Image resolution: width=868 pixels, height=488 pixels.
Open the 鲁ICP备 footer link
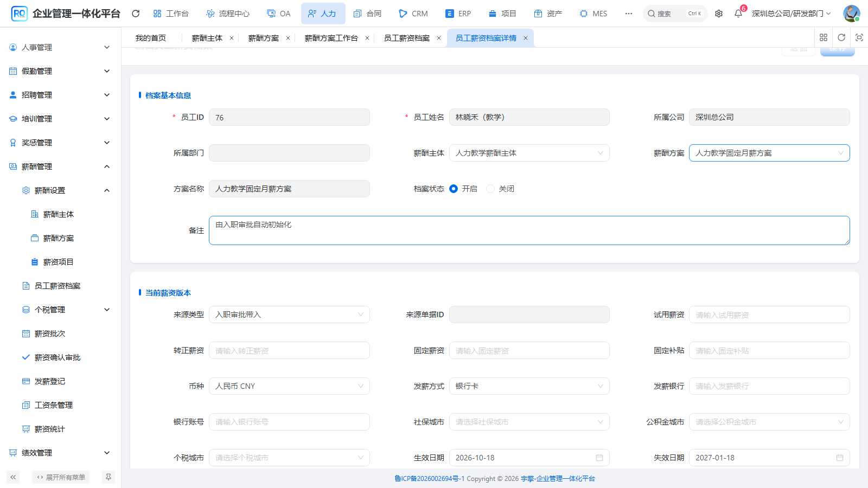(429, 478)
